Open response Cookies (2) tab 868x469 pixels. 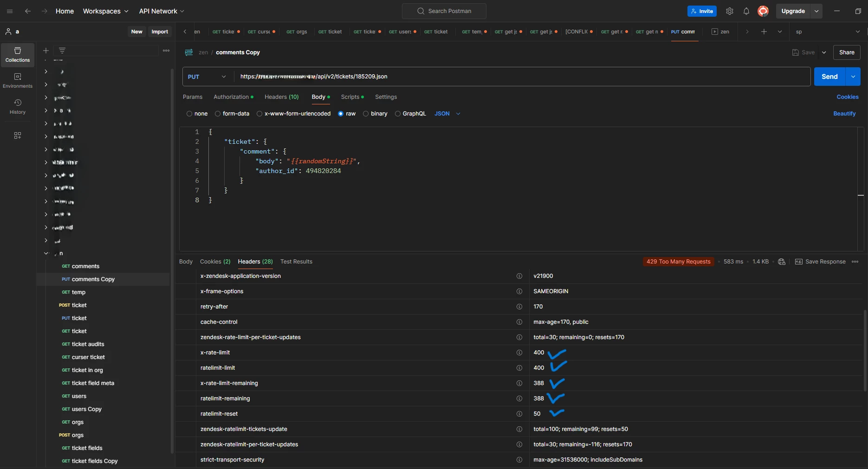[215, 262]
